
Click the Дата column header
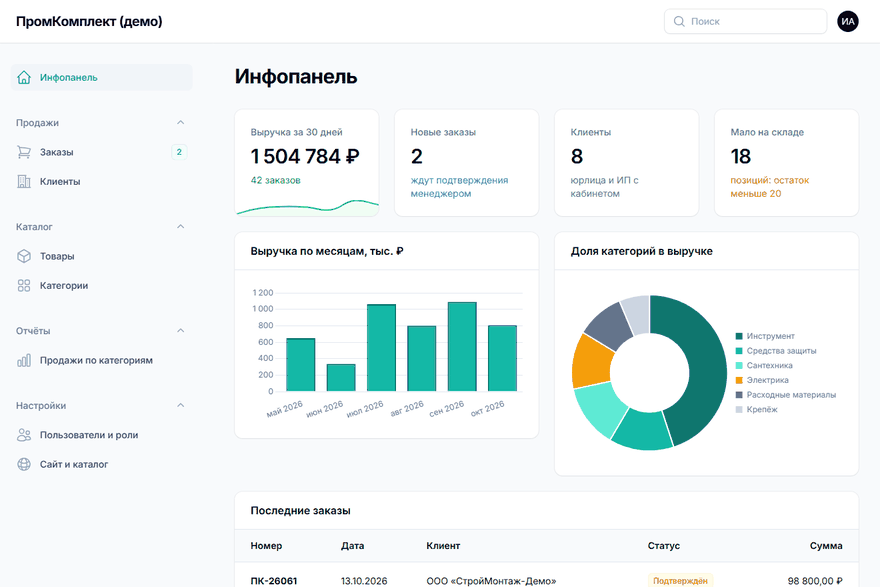tap(352, 545)
